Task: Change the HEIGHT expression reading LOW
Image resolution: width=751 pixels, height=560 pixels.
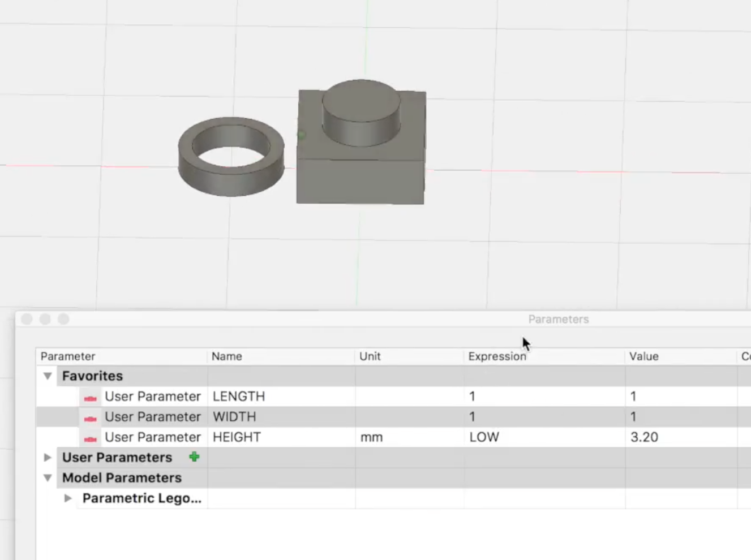Action: 484,437
